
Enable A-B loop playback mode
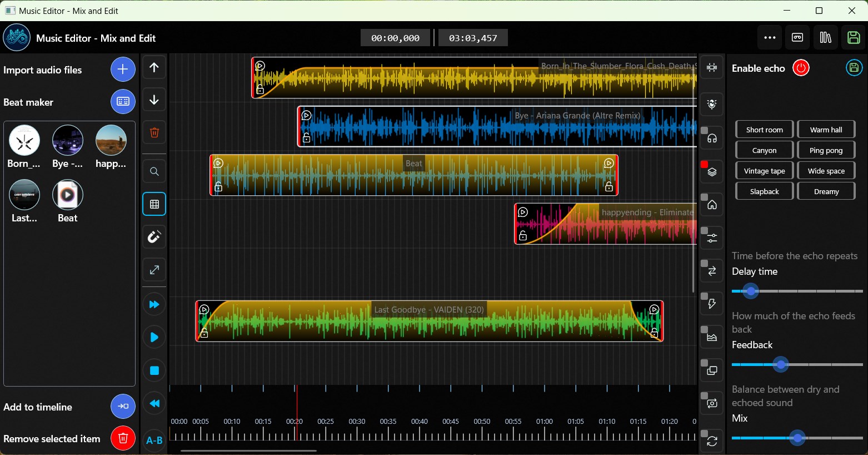point(154,440)
